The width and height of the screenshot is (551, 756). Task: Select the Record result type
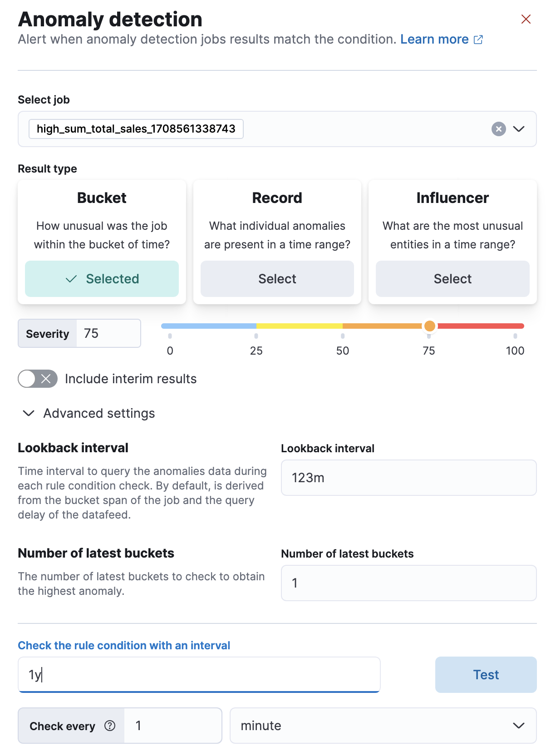(277, 278)
